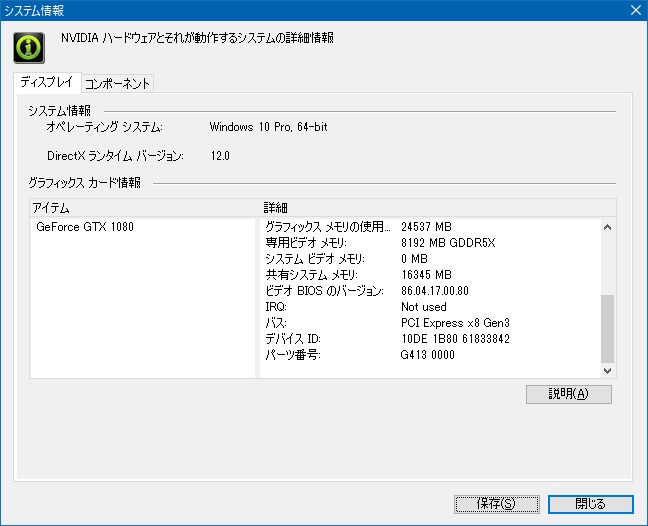The image size is (648, 526).
Task: Click the 16345 MB shared memory value
Action: click(x=426, y=275)
